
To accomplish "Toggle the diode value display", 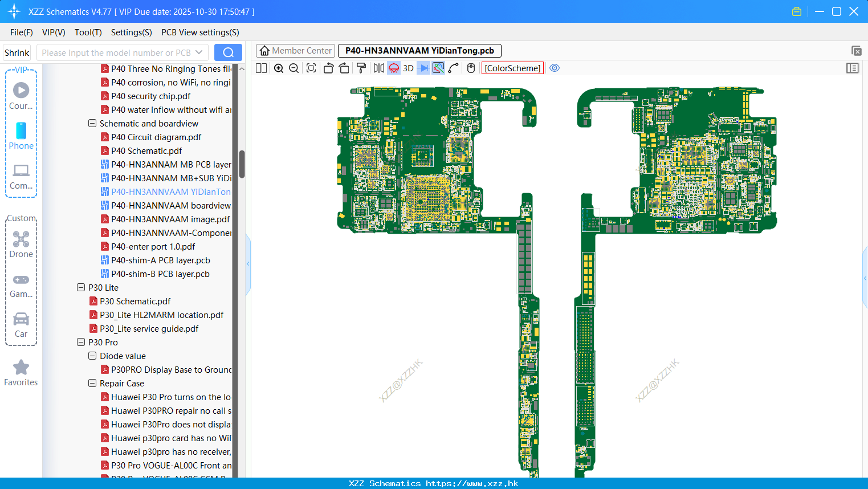I will pyautogui.click(x=423, y=68).
